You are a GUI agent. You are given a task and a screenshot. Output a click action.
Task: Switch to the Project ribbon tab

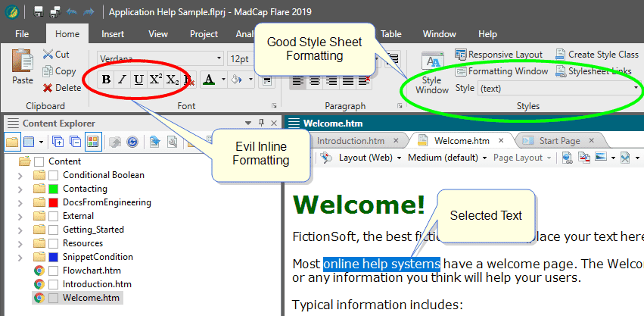pyautogui.click(x=204, y=34)
